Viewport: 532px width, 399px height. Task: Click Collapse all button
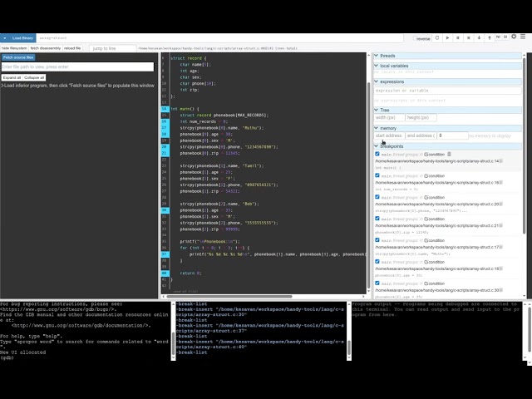pyautogui.click(x=34, y=77)
